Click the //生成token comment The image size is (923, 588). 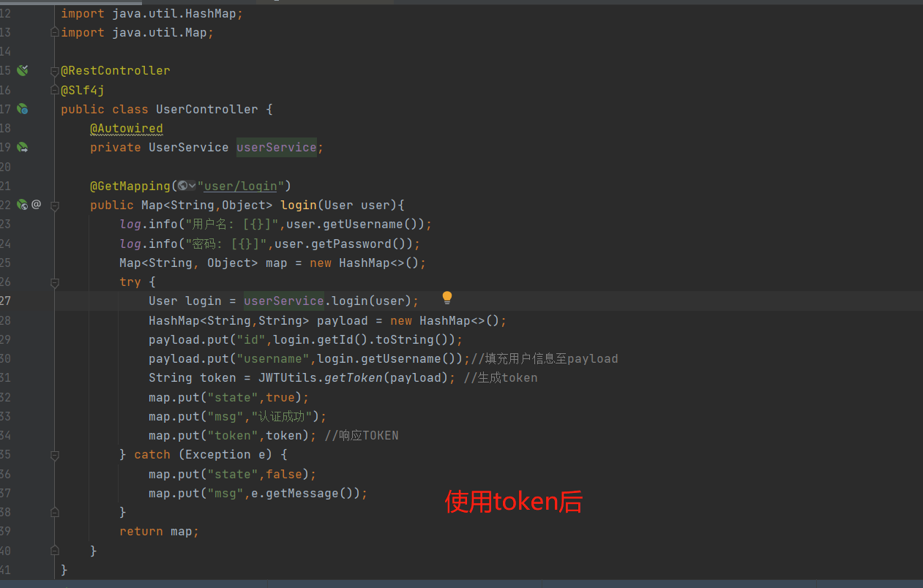coord(501,377)
